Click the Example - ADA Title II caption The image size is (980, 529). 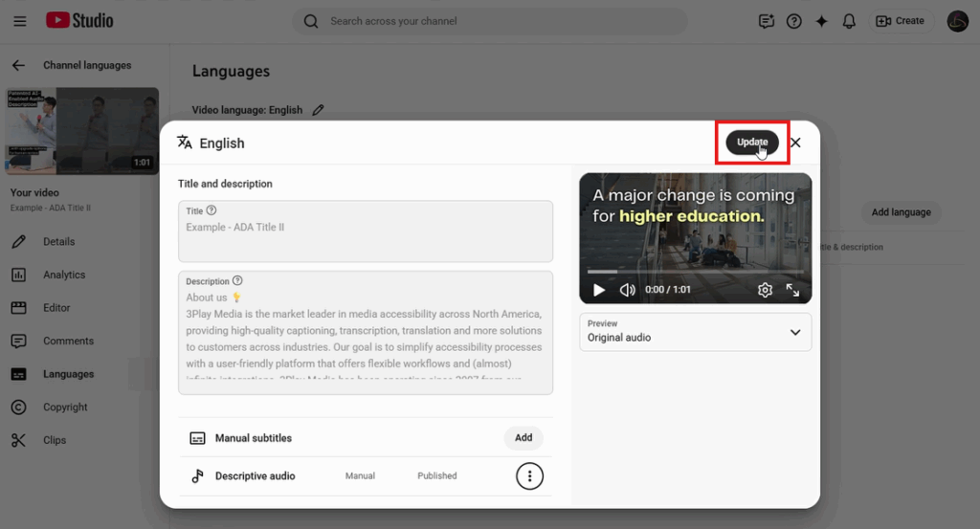[x=50, y=208]
